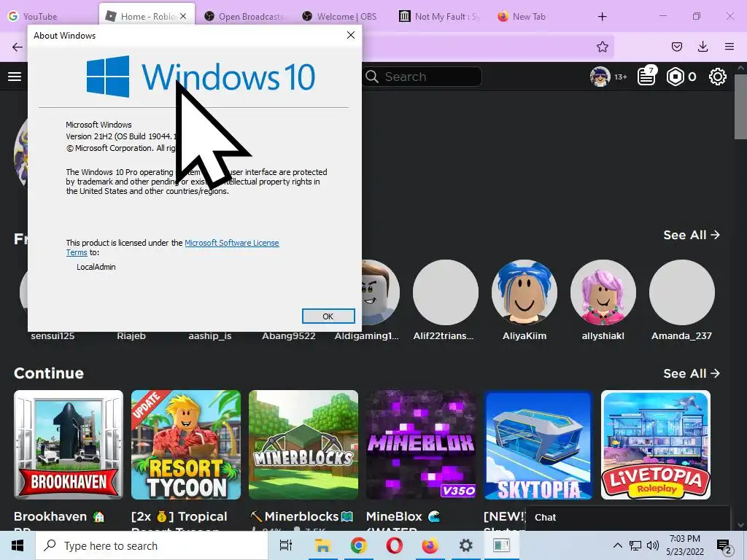Switch to the Open Broadcaster tab

coord(244,16)
